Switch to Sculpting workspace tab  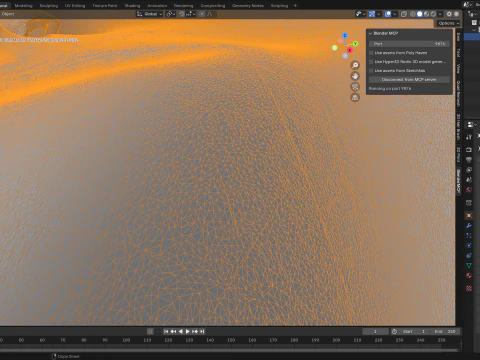coord(49,6)
